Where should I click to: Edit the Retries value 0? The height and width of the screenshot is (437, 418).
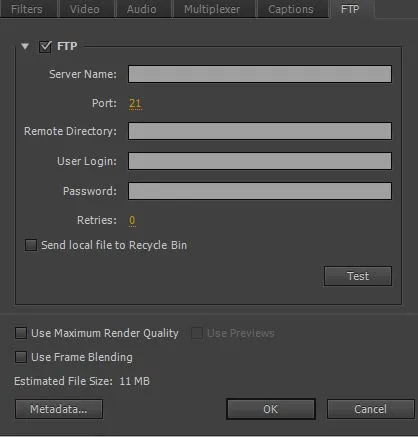point(132,220)
